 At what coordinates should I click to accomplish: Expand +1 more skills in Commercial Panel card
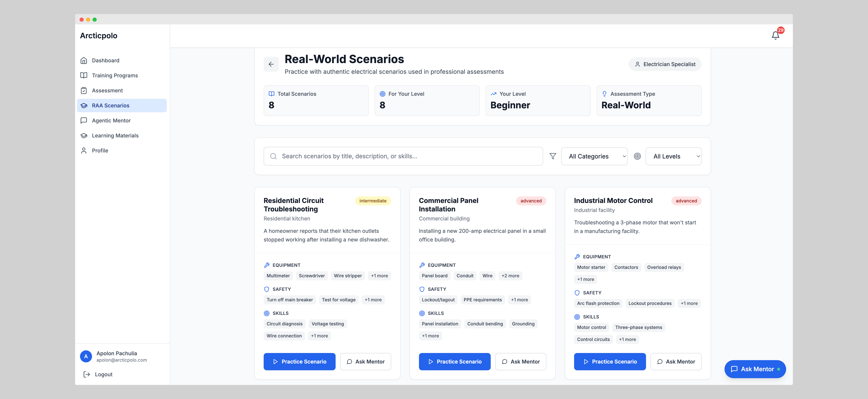[430, 336]
